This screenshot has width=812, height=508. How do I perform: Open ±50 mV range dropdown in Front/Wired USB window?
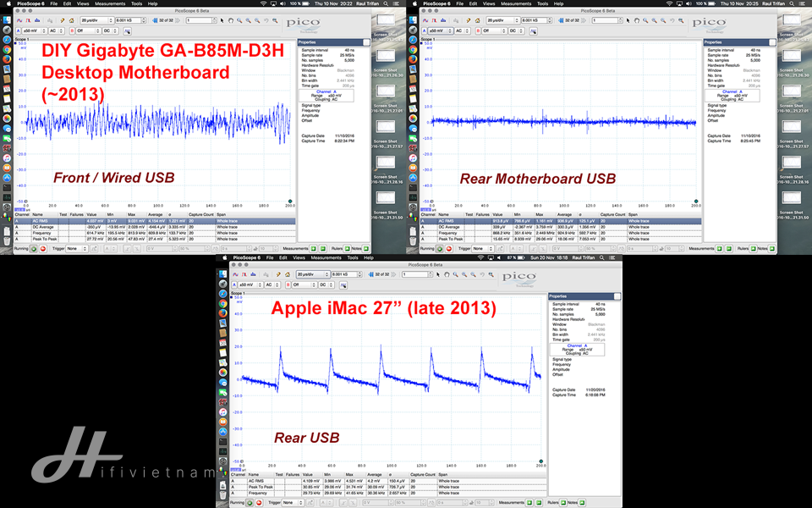[34, 31]
